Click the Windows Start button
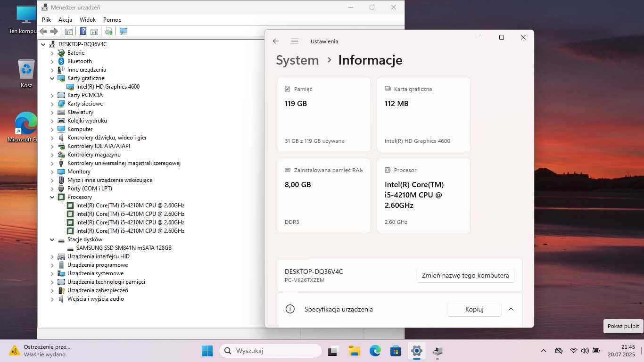This screenshot has height=362, width=644. [207, 351]
